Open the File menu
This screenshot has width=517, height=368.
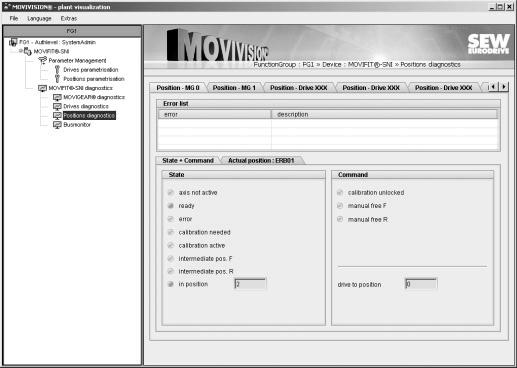point(14,18)
